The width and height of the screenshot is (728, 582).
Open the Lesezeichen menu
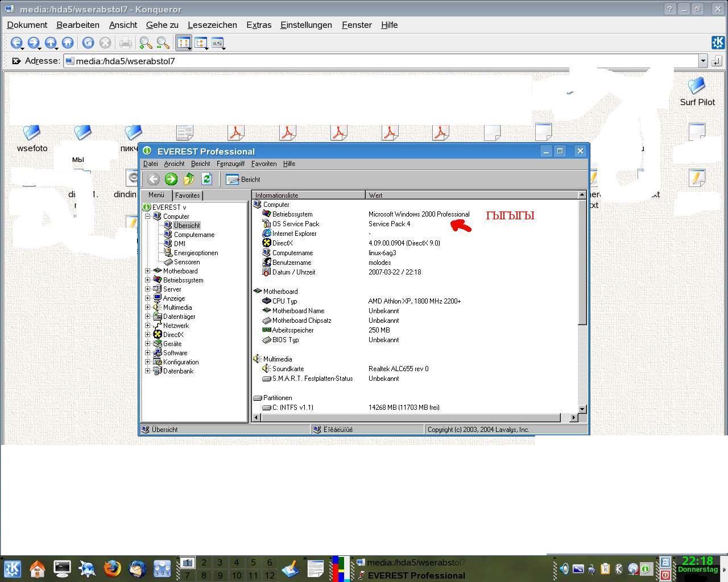[212, 25]
